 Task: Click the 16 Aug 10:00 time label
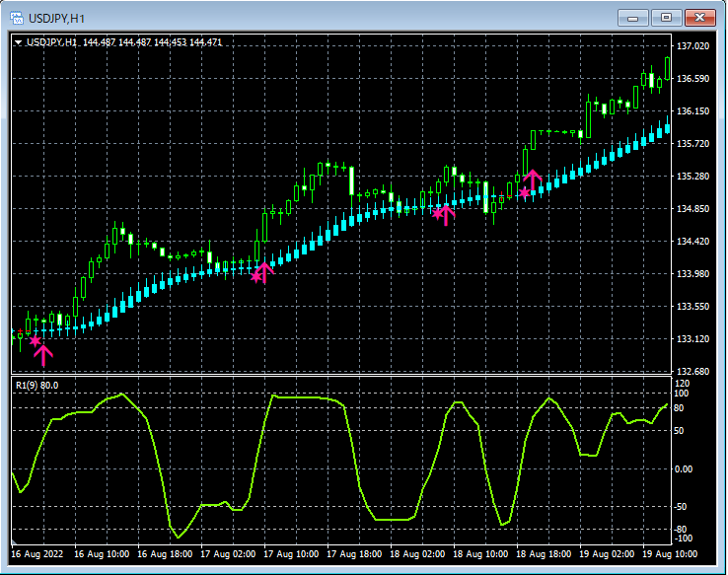pyautogui.click(x=102, y=554)
